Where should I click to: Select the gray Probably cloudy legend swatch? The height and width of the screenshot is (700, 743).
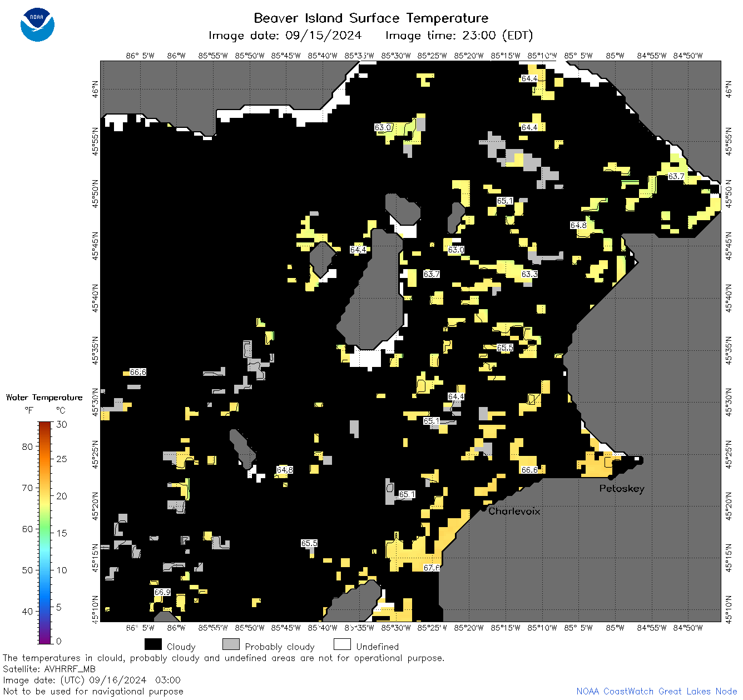pos(231,644)
